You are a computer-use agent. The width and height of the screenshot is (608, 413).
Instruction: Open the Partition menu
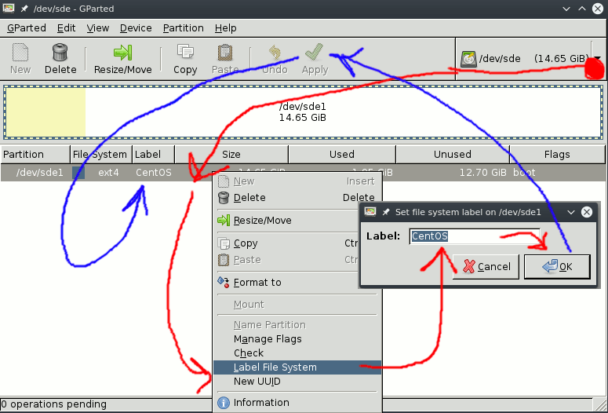point(183,28)
